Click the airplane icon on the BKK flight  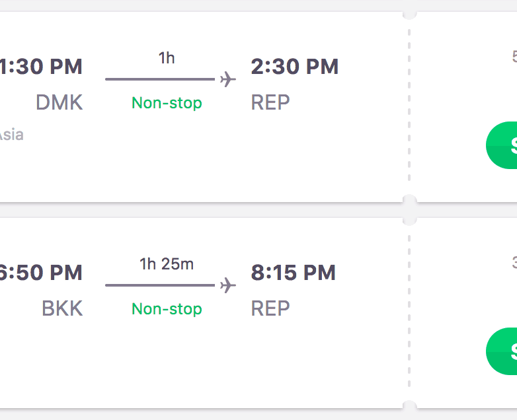[x=228, y=285]
